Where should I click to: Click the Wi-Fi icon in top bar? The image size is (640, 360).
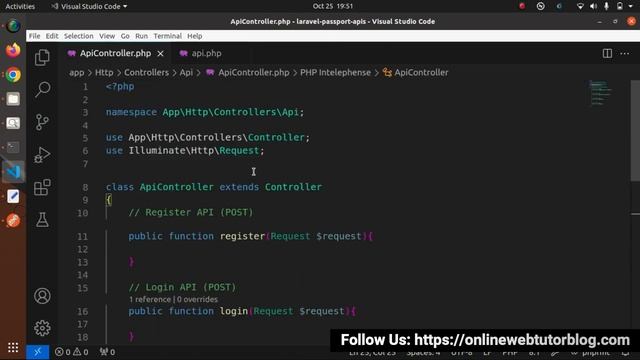click(x=580, y=6)
